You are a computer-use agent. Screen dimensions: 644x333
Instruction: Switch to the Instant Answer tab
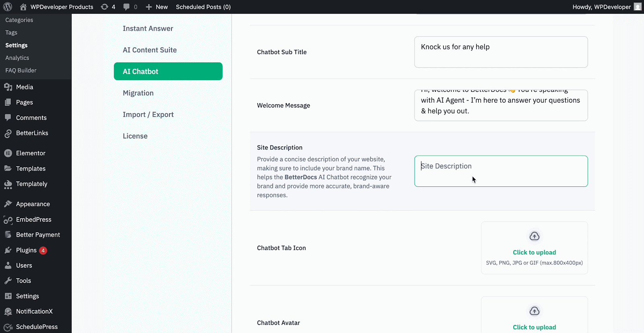pos(148,29)
